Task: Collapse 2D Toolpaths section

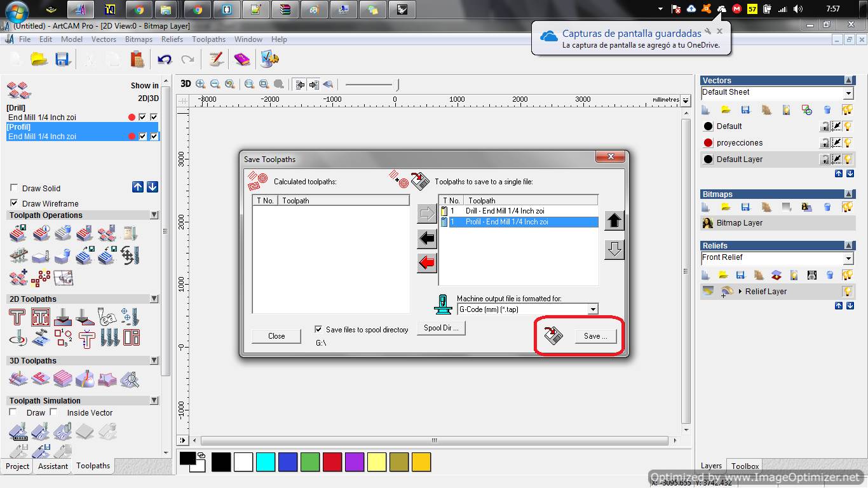Action: [154, 299]
